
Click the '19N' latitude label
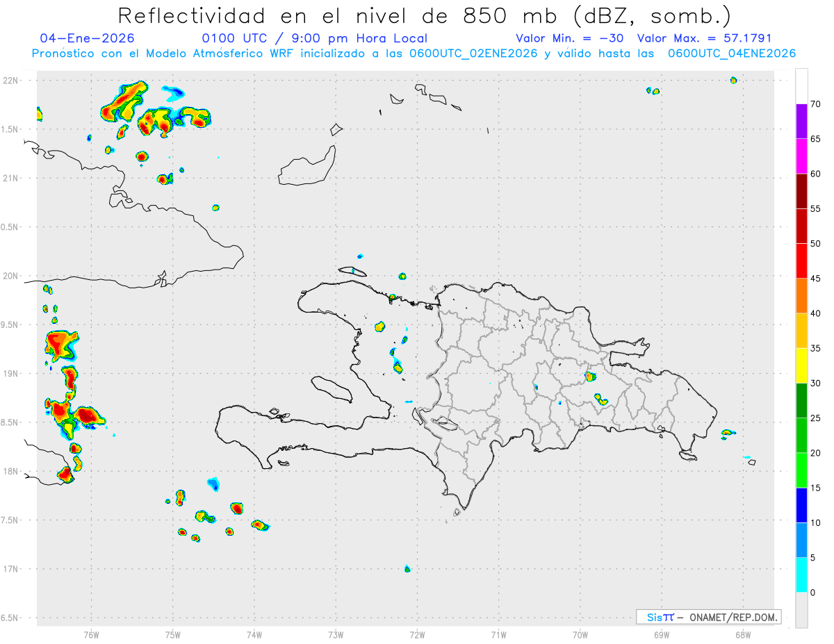[11, 374]
